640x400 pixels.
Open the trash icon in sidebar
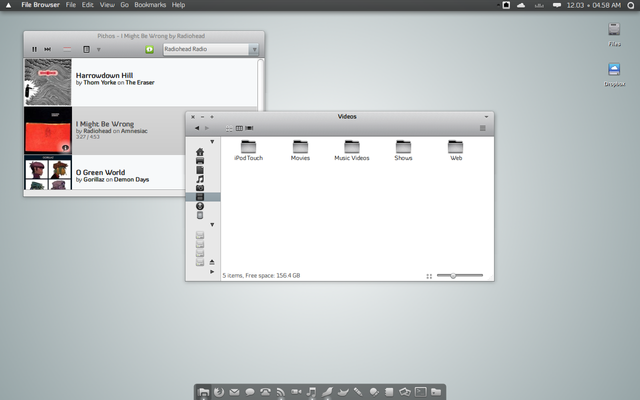pyautogui.click(x=200, y=215)
